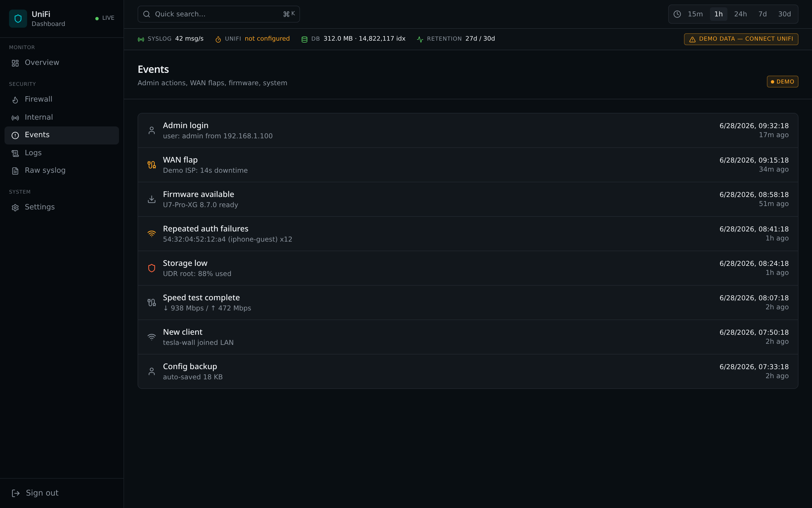Go to the Internal section
This screenshot has width=812, height=508.
tap(62, 118)
